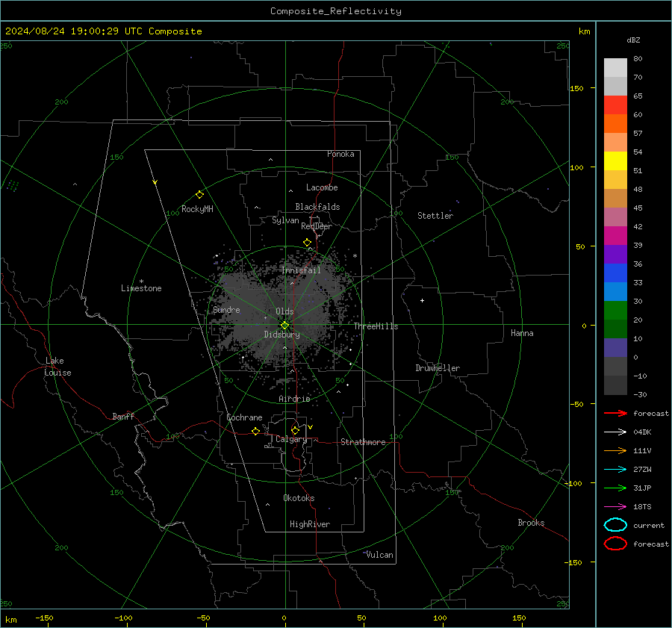The width and height of the screenshot is (672, 628).
Task: Click the lightest gray swatch below 80
Action: pos(615,68)
